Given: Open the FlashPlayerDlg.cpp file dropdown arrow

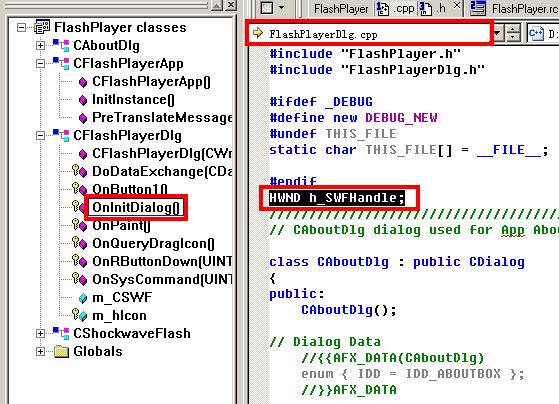Looking at the screenshot, I should point(498,34).
